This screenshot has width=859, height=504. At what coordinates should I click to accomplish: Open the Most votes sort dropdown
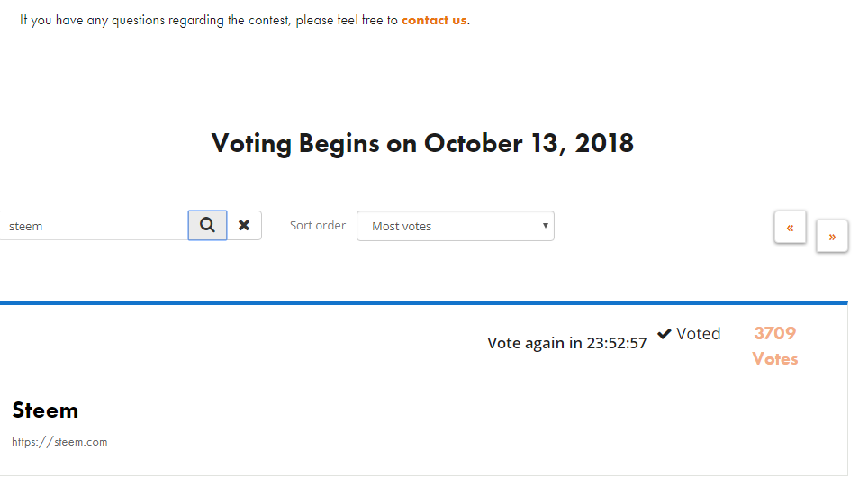pyautogui.click(x=456, y=226)
